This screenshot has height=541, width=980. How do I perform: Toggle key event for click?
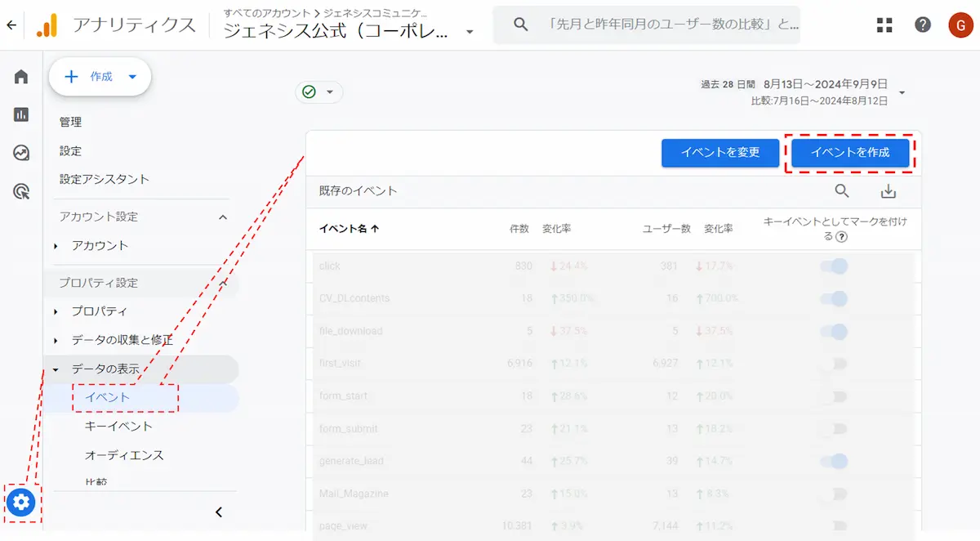834,266
